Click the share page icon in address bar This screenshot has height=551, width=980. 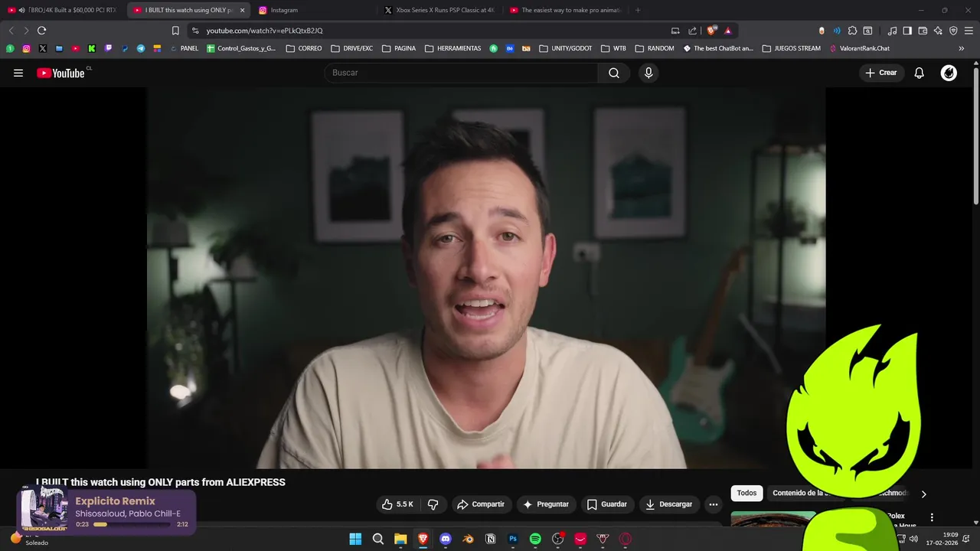(x=693, y=31)
